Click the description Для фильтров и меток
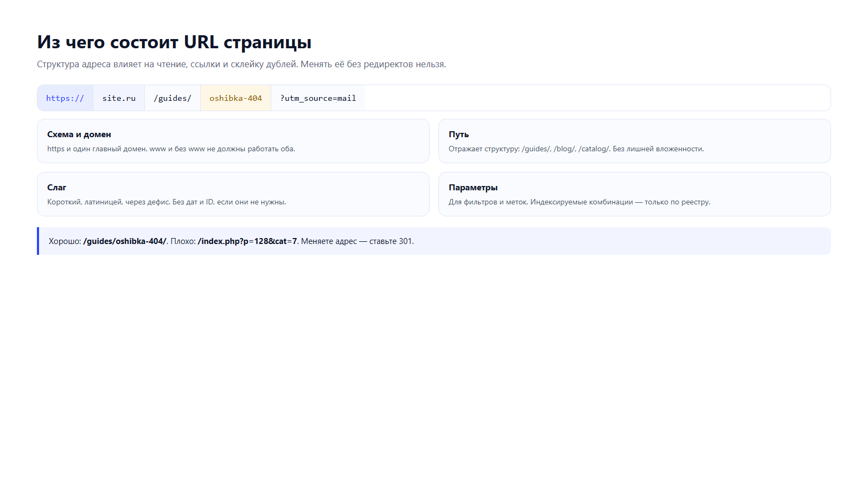 [x=579, y=202]
